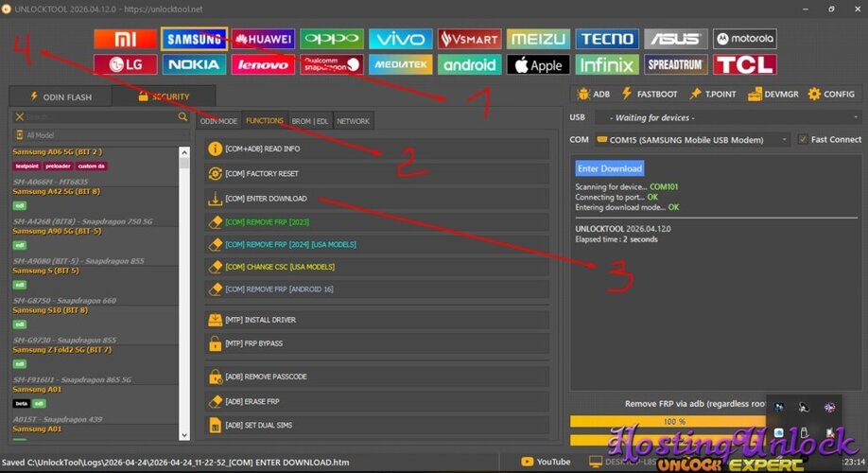Select the Tecno brand logo
Screen dimensions: 868x473
click(607, 39)
